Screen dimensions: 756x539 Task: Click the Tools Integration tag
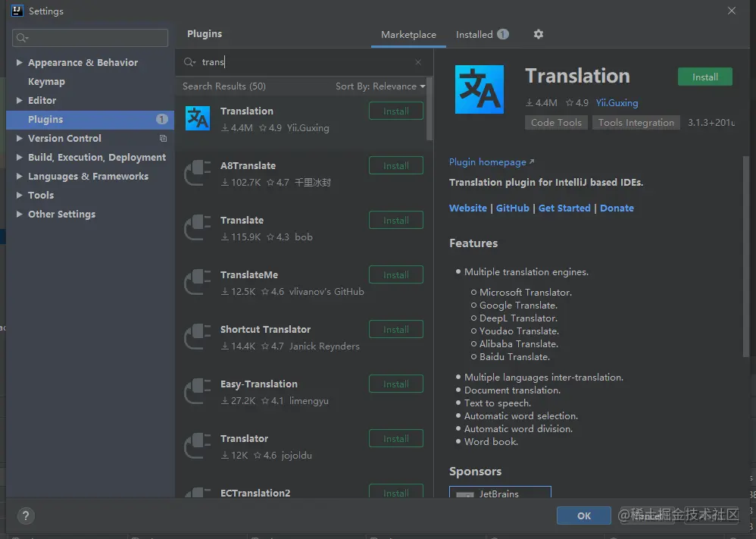(x=636, y=123)
